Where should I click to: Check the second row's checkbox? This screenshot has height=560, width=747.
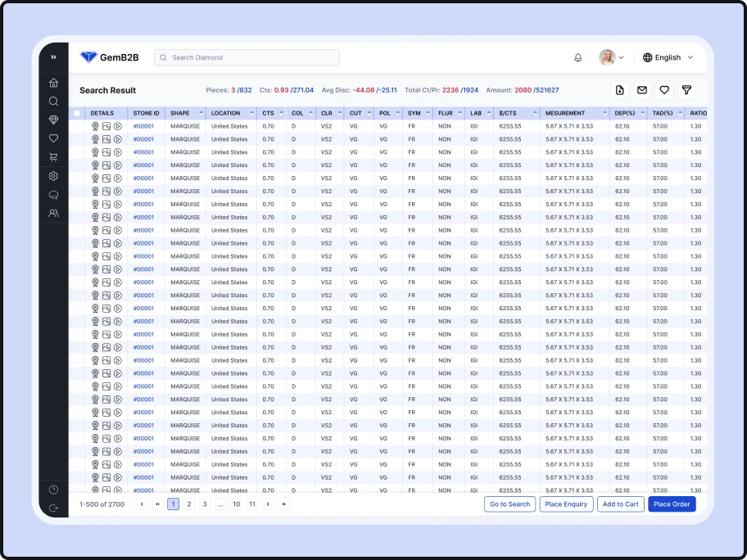[77, 140]
